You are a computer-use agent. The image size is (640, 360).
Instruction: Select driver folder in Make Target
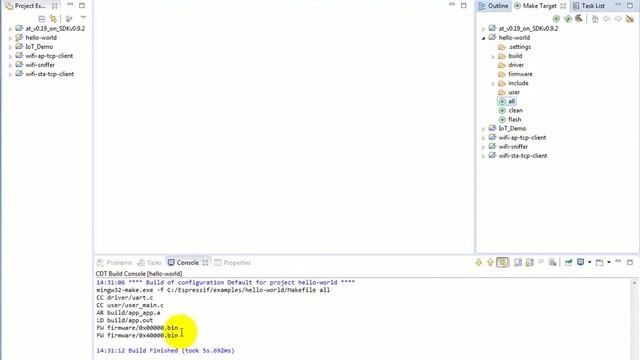[x=511, y=65]
